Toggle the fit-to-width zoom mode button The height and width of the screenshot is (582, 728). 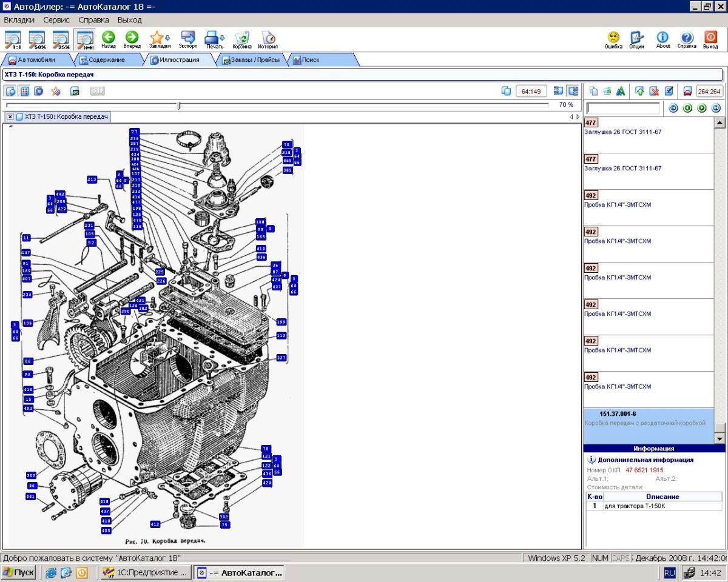coord(84,39)
